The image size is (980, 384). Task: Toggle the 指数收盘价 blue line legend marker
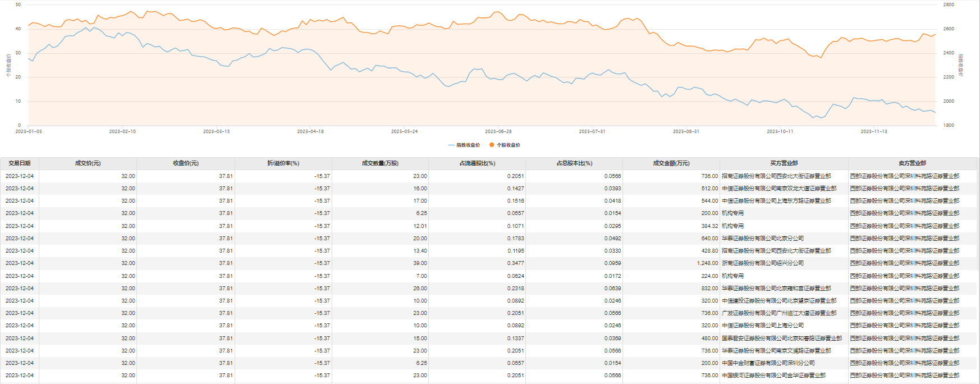point(452,145)
